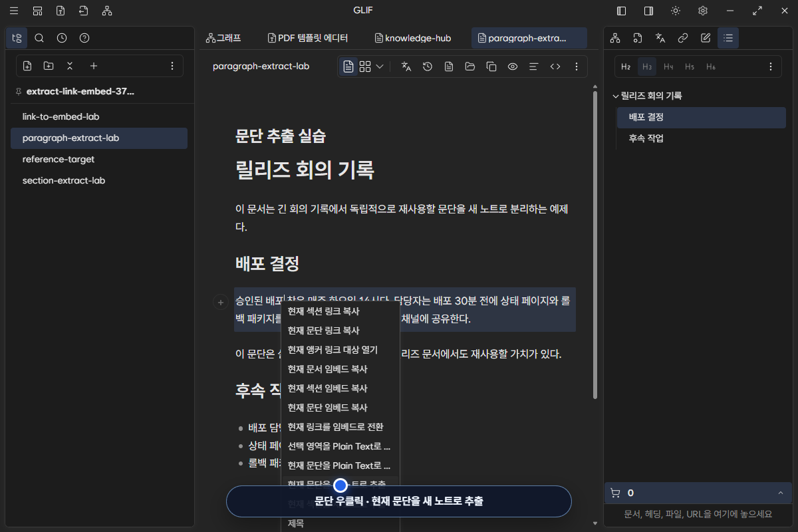Open the graph tab in the right panel
Viewport: 798px width, 532px height.
point(615,38)
